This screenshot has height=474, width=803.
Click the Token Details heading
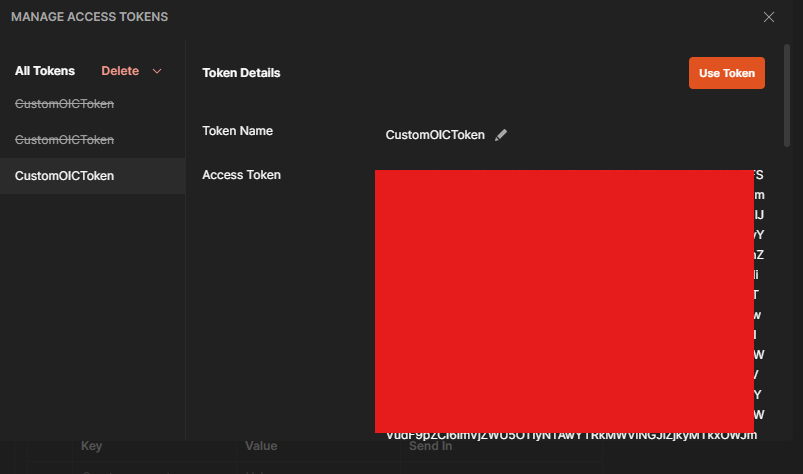point(241,73)
